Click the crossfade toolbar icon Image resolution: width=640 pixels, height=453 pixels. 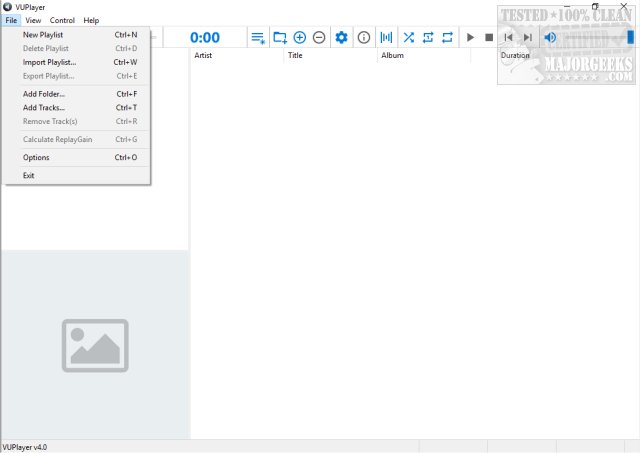click(386, 38)
